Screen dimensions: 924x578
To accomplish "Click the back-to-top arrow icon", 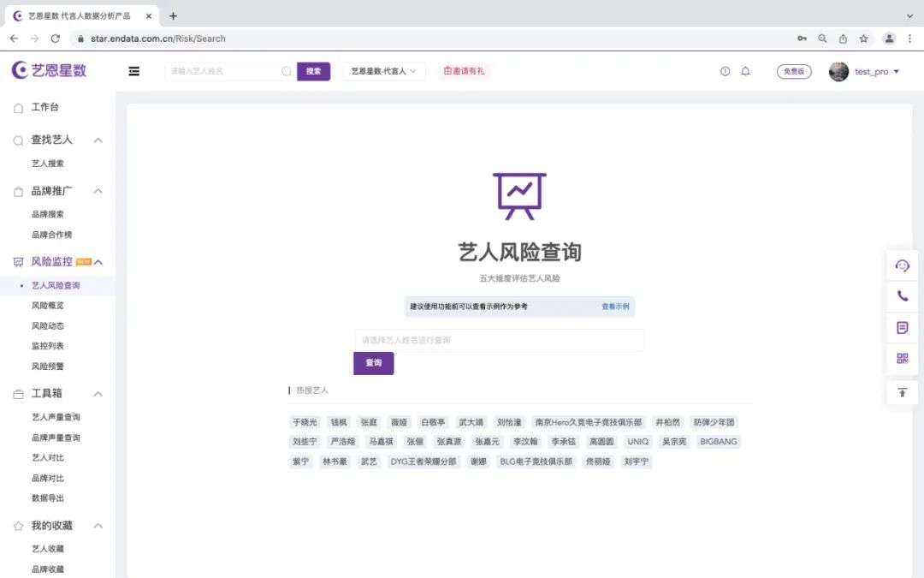I will click(x=903, y=393).
